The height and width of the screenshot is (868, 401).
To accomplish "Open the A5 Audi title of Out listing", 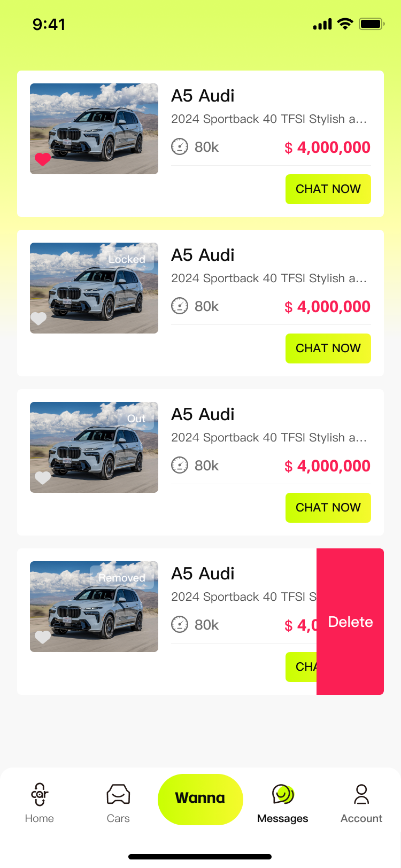I will pos(203,414).
